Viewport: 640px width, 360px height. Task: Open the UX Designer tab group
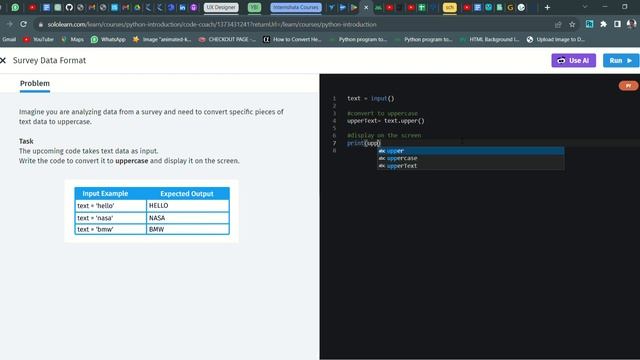(221, 7)
